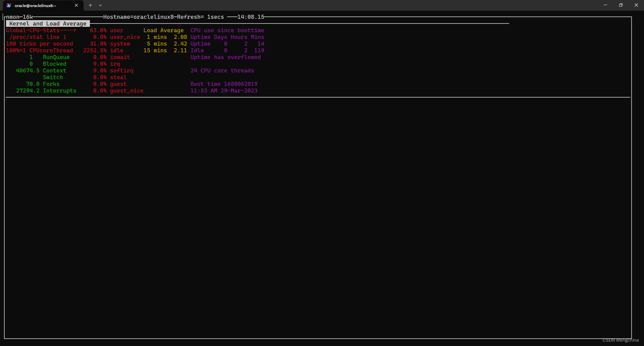Click the RunQueue label
This screenshot has width=644, height=346.
pos(56,57)
